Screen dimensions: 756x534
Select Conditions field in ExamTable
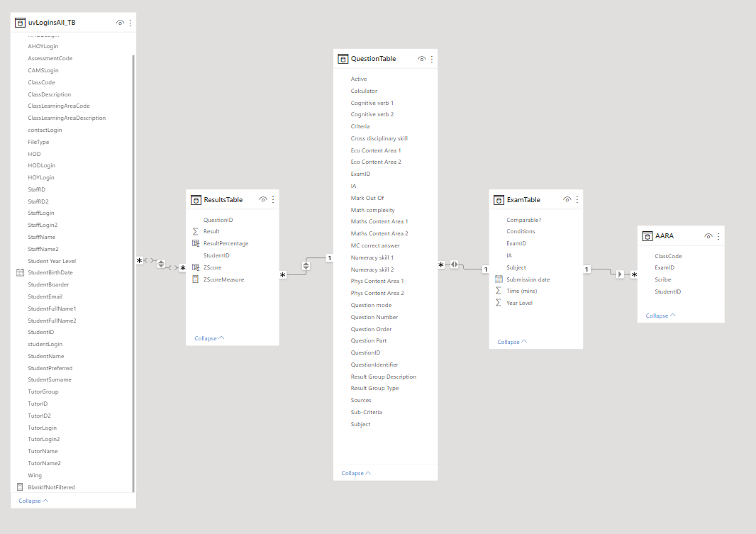click(x=521, y=231)
